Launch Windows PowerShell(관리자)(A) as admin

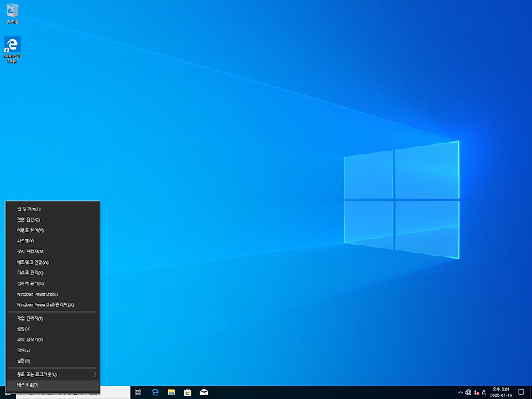click(53, 304)
